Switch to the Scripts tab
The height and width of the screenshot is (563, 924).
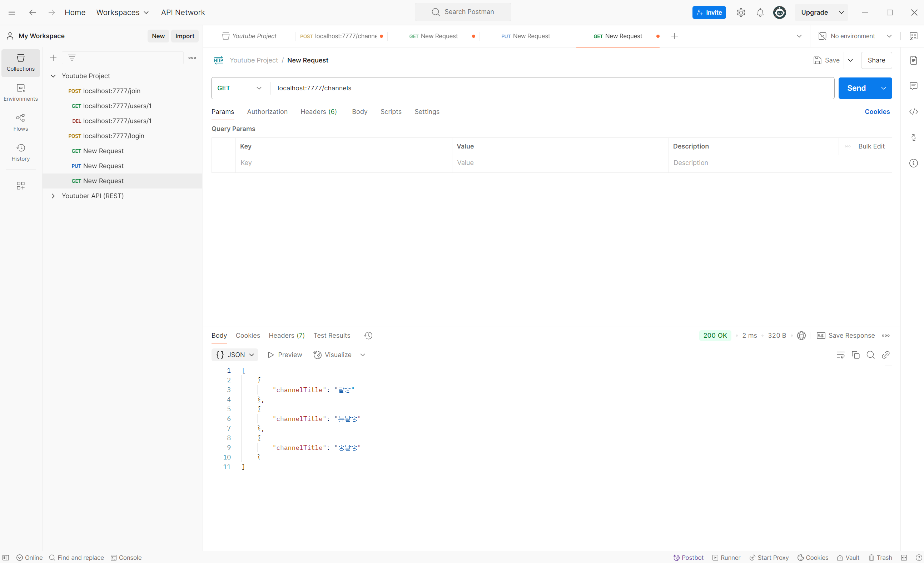[x=391, y=112]
